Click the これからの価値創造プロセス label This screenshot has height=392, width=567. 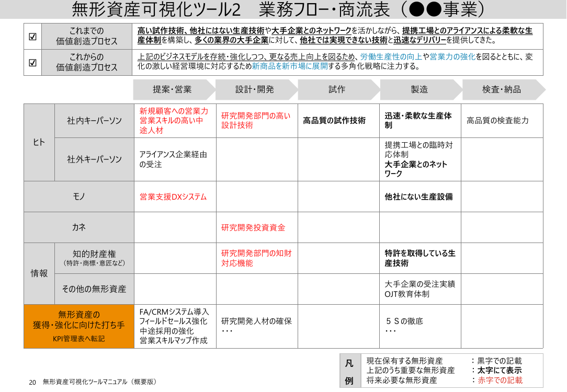click(x=86, y=62)
